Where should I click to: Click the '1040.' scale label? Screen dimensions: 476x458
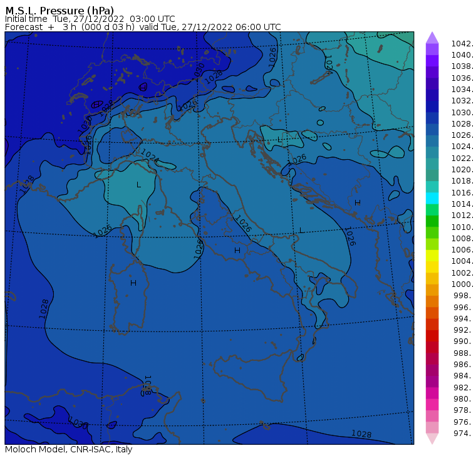tap(462, 55)
